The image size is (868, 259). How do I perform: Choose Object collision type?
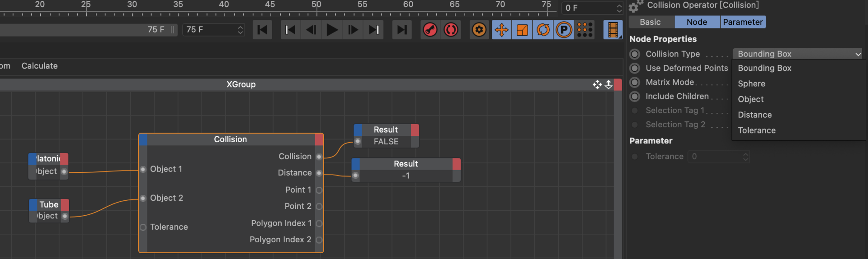[798, 99]
